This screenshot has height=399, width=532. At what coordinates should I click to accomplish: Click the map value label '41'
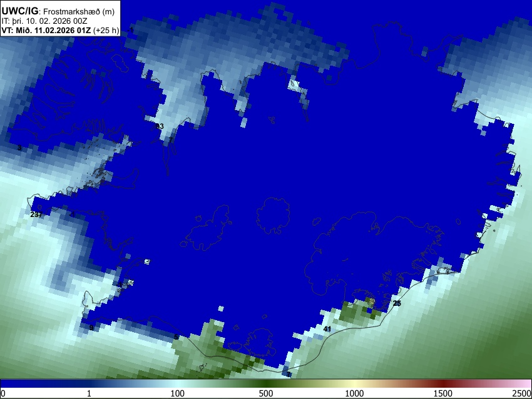327,329
